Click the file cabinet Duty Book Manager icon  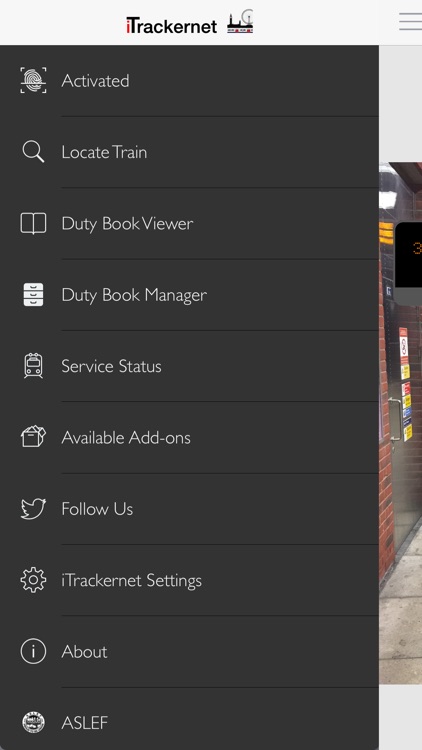coord(33,295)
